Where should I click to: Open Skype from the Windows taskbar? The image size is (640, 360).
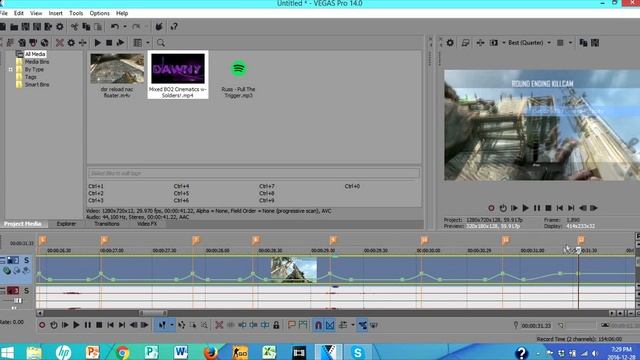pyautogui.click(x=358, y=352)
